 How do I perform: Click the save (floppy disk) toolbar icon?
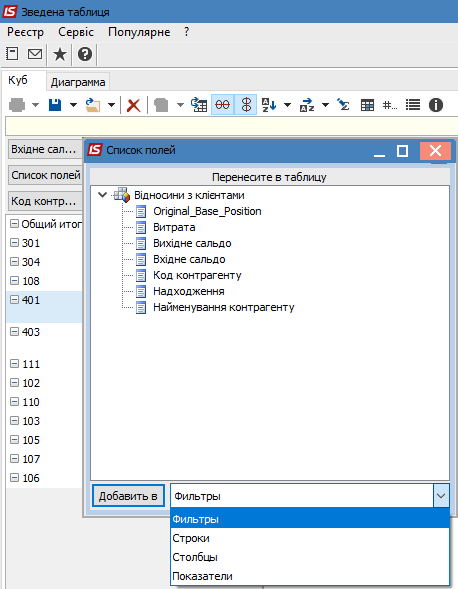tap(55, 105)
